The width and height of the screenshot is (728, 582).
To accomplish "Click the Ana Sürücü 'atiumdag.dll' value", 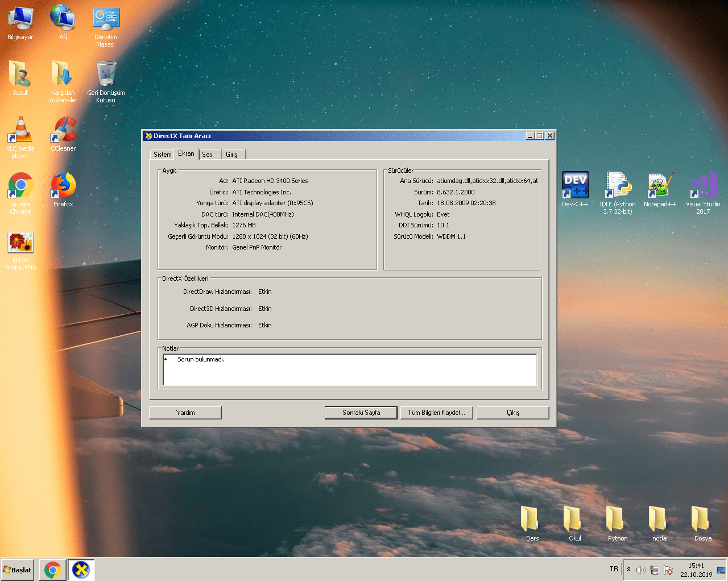I will coord(487,181).
